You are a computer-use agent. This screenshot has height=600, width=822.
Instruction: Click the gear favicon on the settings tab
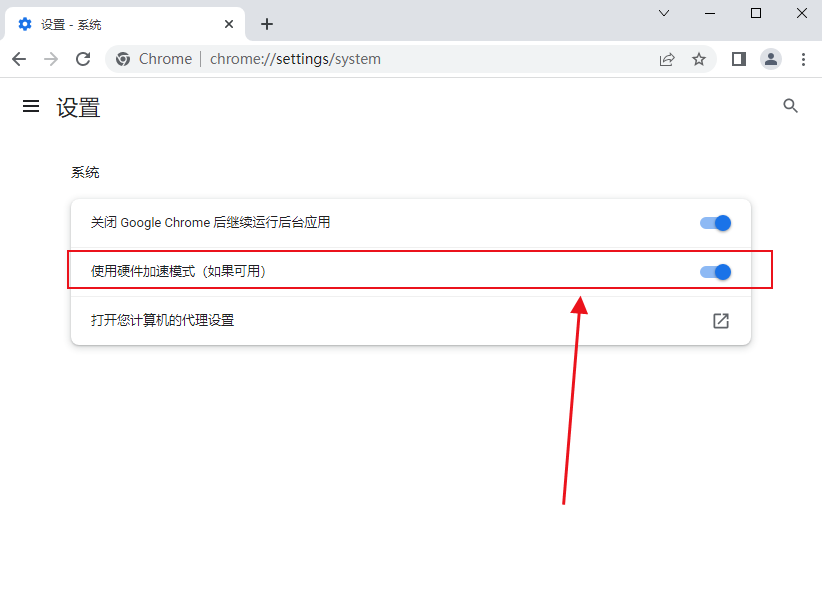tap(25, 24)
